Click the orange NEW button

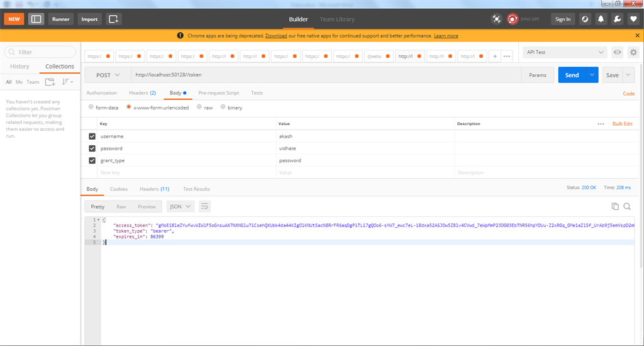[x=14, y=19]
